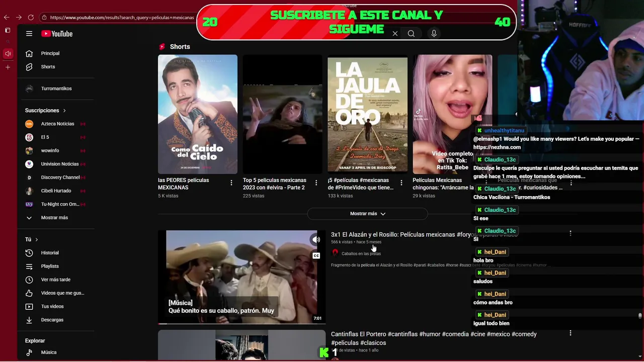The width and height of the screenshot is (644, 362).
Task: Open options for Cantinflas El Portero video
Action: (x=570, y=333)
